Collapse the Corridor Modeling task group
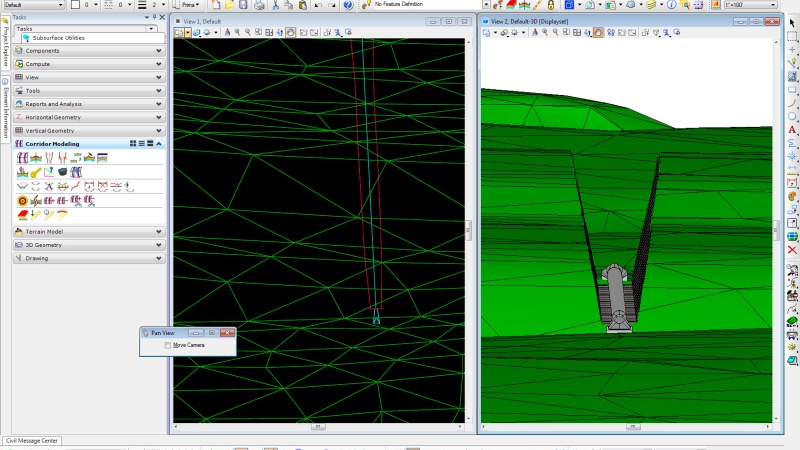Image resolution: width=800 pixels, height=450 pixels. coord(159,143)
